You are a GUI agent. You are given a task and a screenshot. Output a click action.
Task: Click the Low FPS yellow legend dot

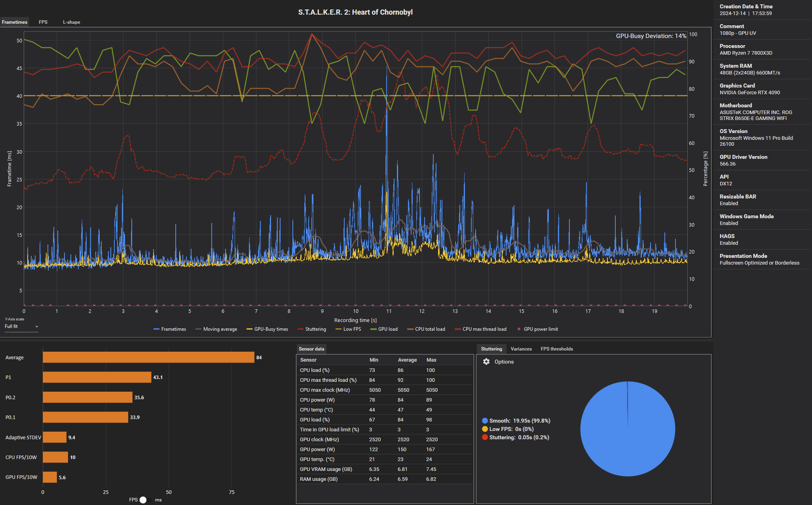(485, 429)
